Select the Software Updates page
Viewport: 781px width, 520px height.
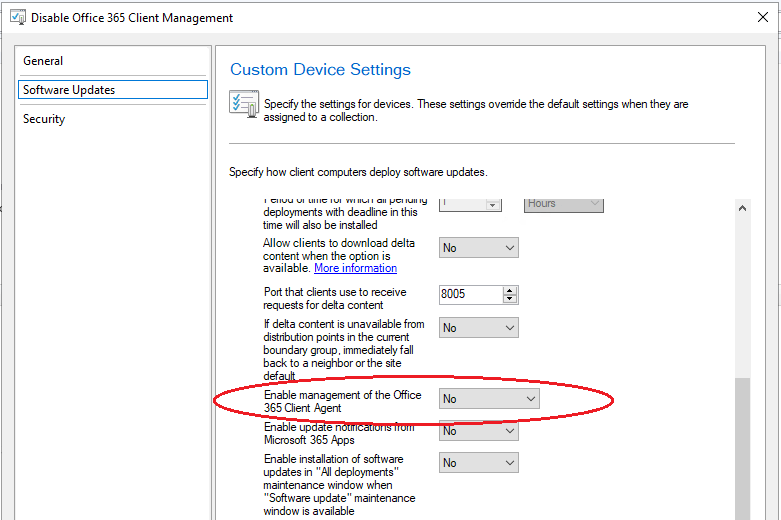coord(113,90)
